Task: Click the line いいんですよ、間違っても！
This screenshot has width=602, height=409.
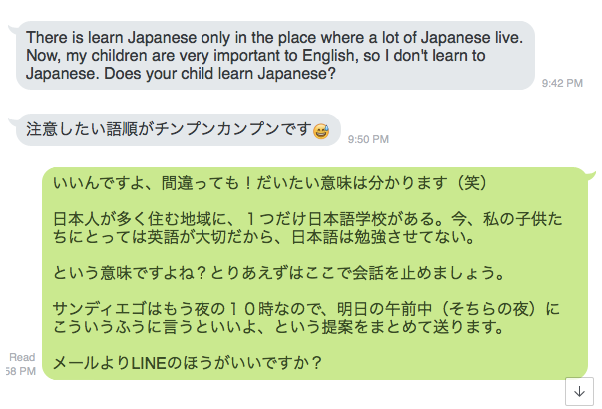Action: 270,183
